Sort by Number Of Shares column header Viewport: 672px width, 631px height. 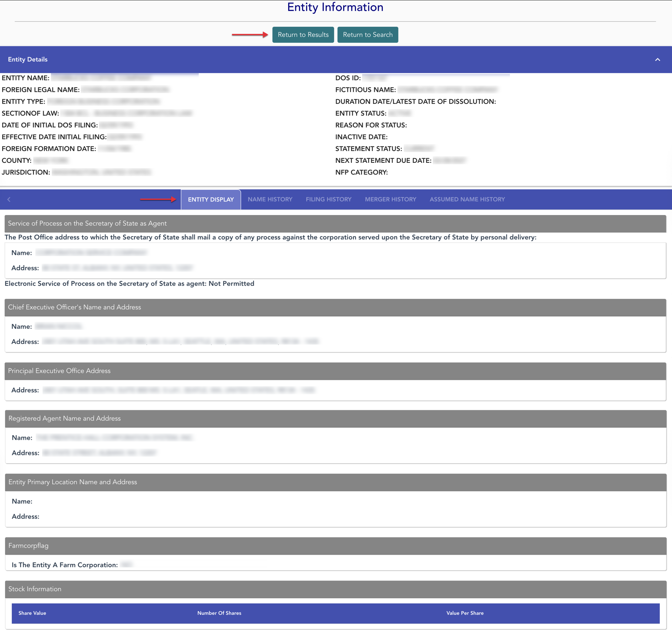tap(219, 613)
